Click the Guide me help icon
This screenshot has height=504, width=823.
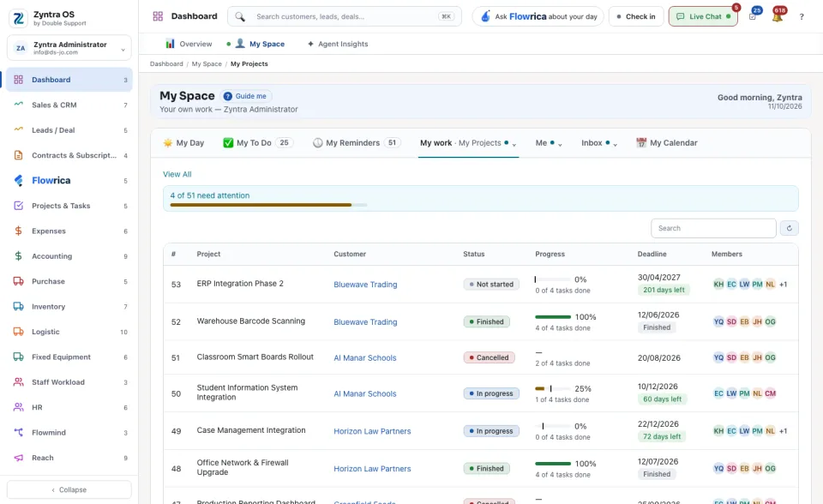[x=228, y=96]
